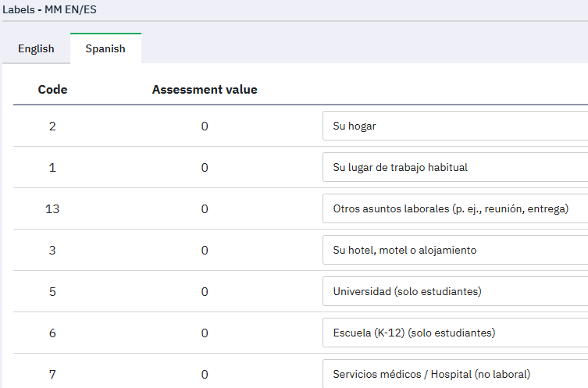Click the Assessment value column header
Screen dimensions: 588x388
point(205,90)
